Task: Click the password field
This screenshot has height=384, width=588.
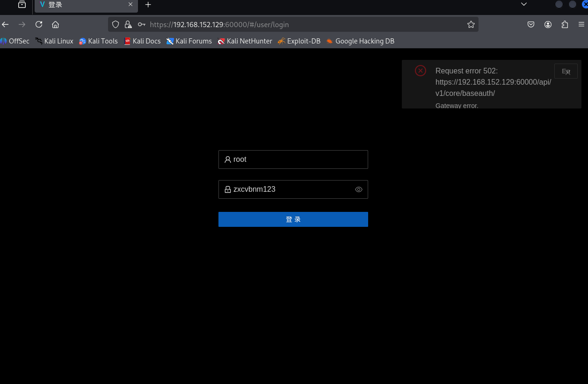Action: coord(293,189)
